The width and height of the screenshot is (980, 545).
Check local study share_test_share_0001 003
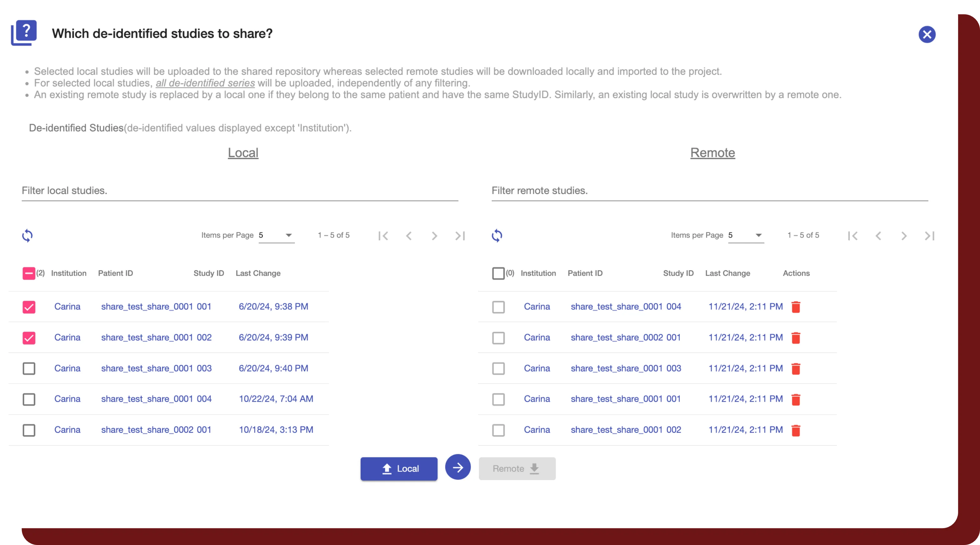click(x=29, y=368)
